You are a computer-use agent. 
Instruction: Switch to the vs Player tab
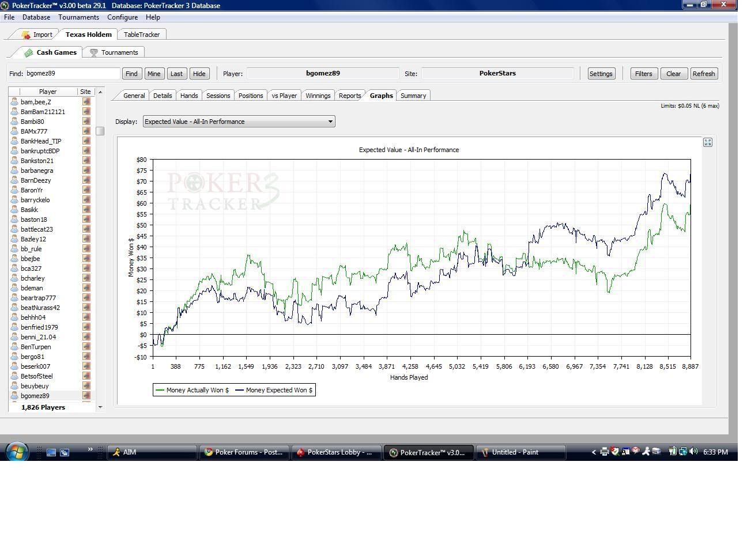tap(284, 96)
